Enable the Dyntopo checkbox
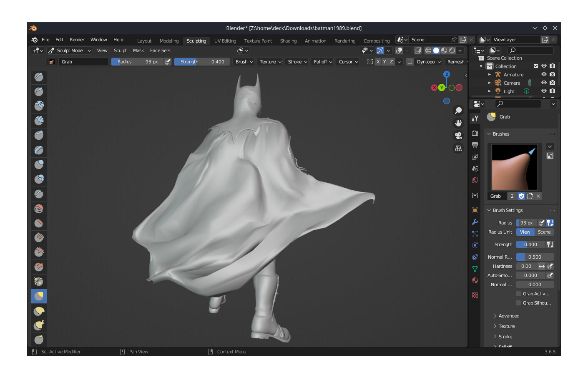This screenshot has width=588, height=388. [x=410, y=62]
